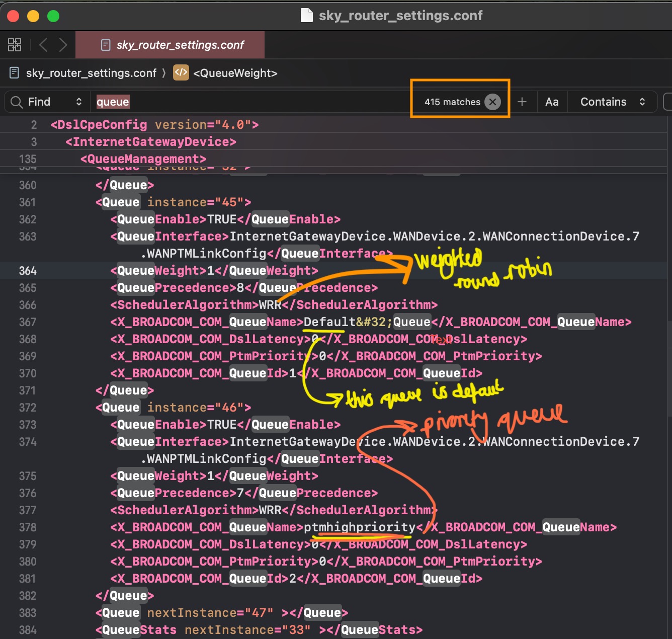Click the green full-screen window button

pyautogui.click(x=53, y=16)
